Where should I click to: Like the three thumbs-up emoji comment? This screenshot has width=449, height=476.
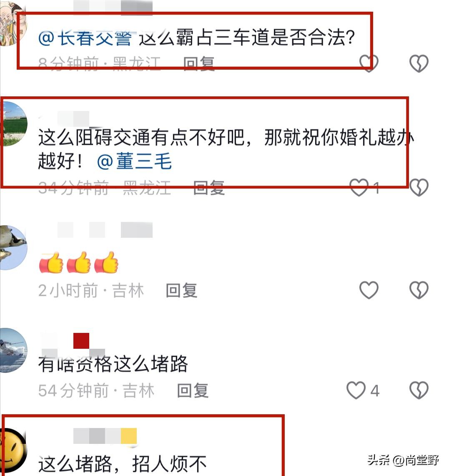(x=369, y=290)
